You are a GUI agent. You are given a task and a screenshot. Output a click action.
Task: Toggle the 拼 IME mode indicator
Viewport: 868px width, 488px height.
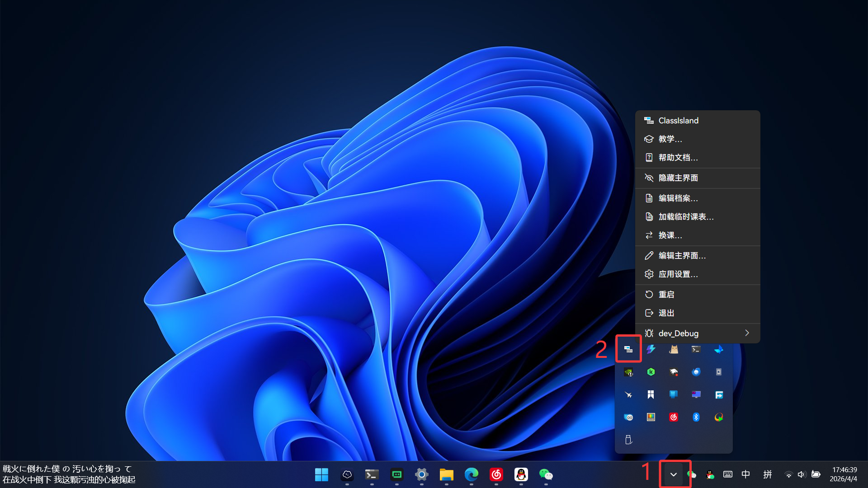click(768, 474)
